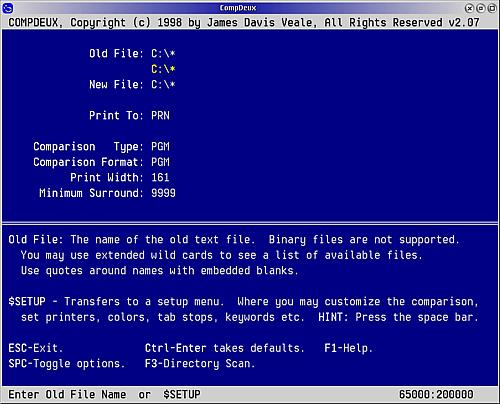Click the Print Width 161 value
This screenshot has width=500, height=404.
point(160,177)
